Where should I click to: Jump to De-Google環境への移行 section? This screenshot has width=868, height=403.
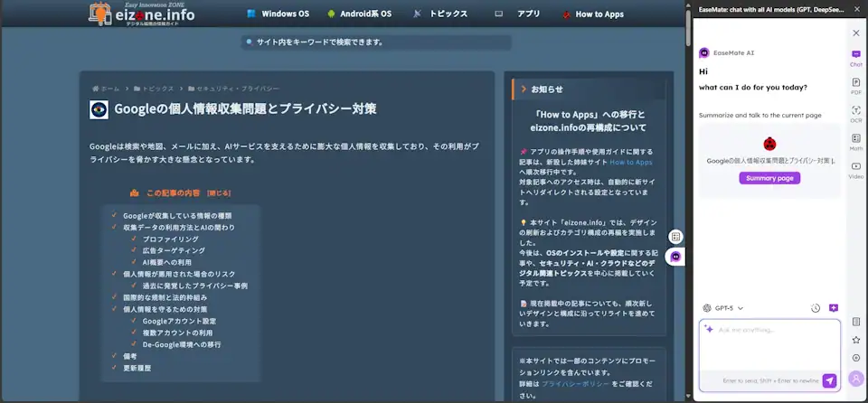coord(182,344)
